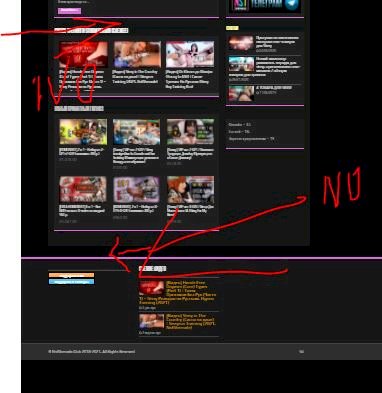Image resolution: width=382 pixels, height=393 pixels.
Task: Open the Telegram banner in the sidebar
Action: click(x=265, y=5)
